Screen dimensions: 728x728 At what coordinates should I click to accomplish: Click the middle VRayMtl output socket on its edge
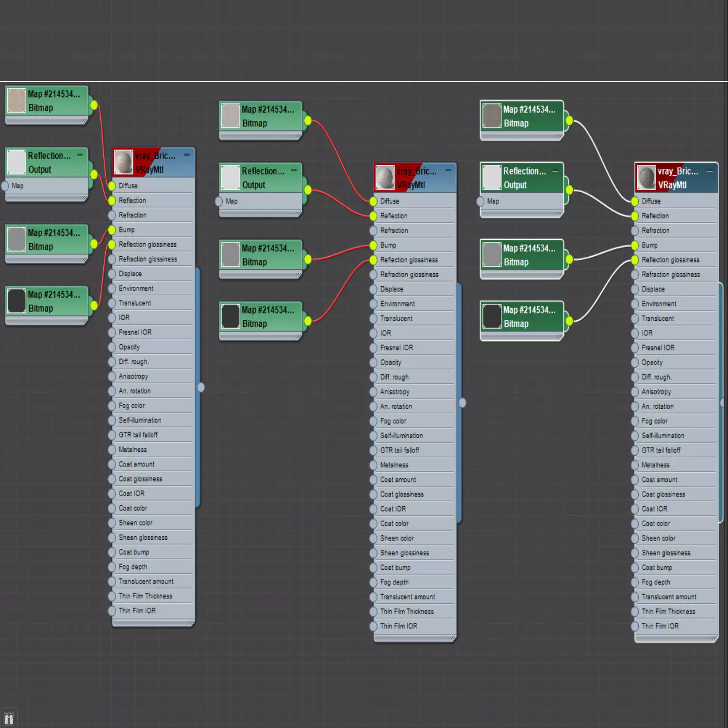point(462,402)
